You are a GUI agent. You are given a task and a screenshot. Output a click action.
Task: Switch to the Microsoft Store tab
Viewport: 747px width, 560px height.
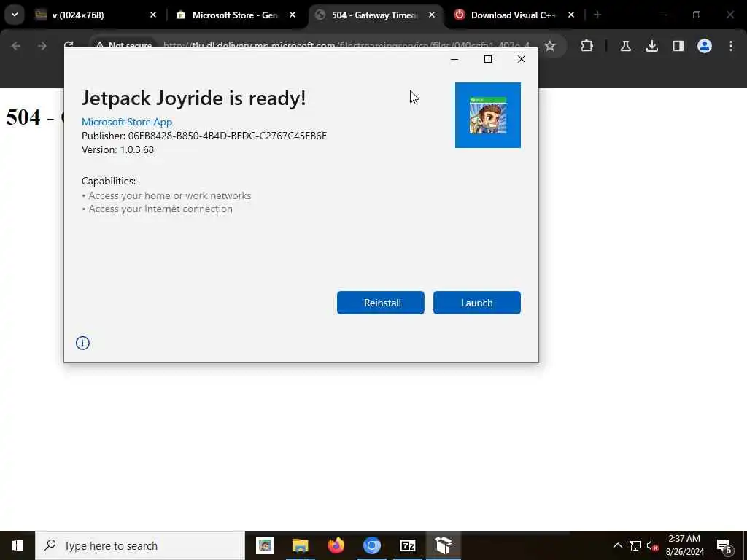point(236,15)
